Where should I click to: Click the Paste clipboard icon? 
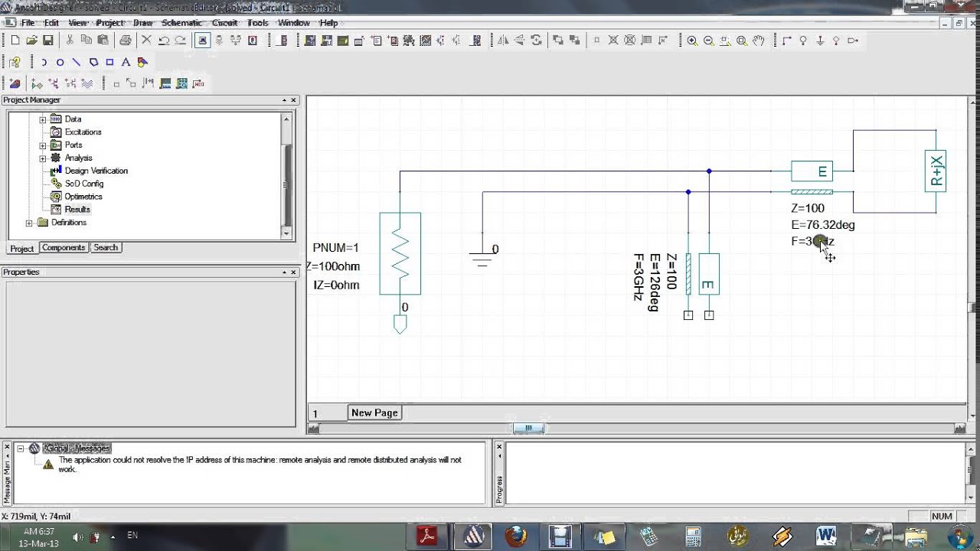coord(102,41)
